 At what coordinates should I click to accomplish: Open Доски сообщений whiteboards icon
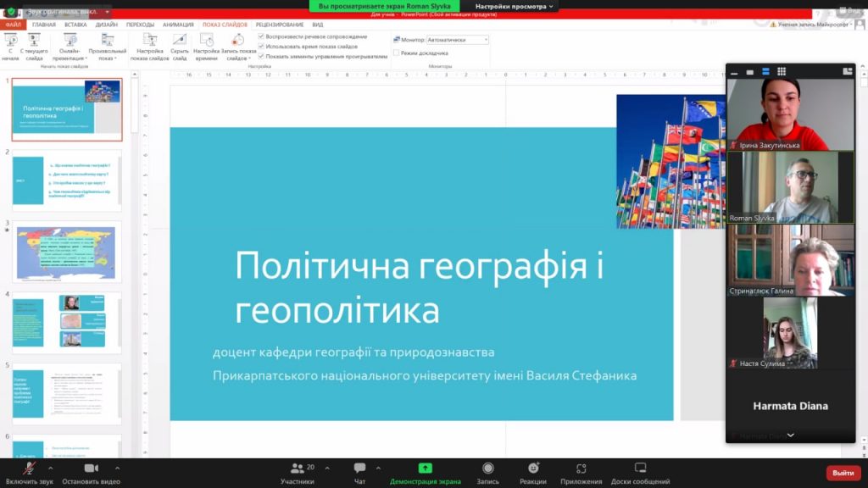pos(640,469)
